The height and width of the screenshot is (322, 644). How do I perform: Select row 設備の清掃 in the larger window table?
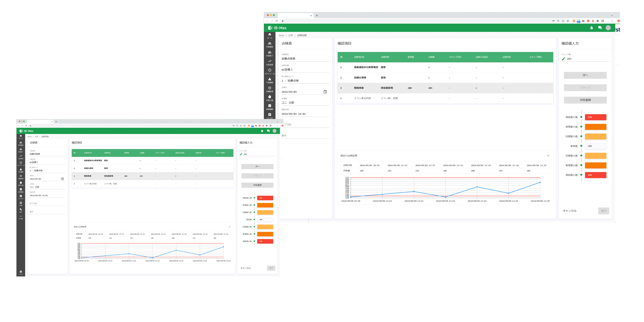(445, 78)
